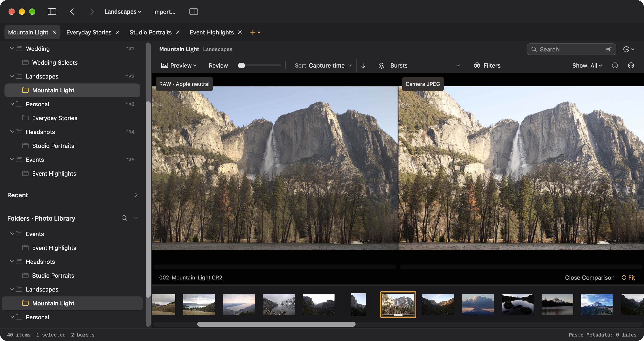644x341 pixels.
Task: Click the Camera JPEG label
Action: (422, 84)
